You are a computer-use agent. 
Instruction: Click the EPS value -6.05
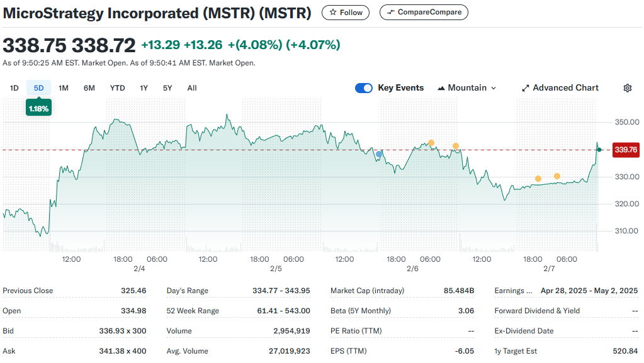pyautogui.click(x=465, y=351)
